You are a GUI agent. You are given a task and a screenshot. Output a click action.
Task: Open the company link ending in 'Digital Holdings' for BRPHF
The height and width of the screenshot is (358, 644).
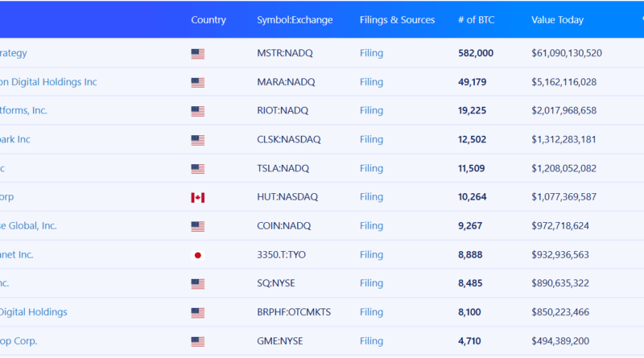pyautogui.click(x=34, y=312)
